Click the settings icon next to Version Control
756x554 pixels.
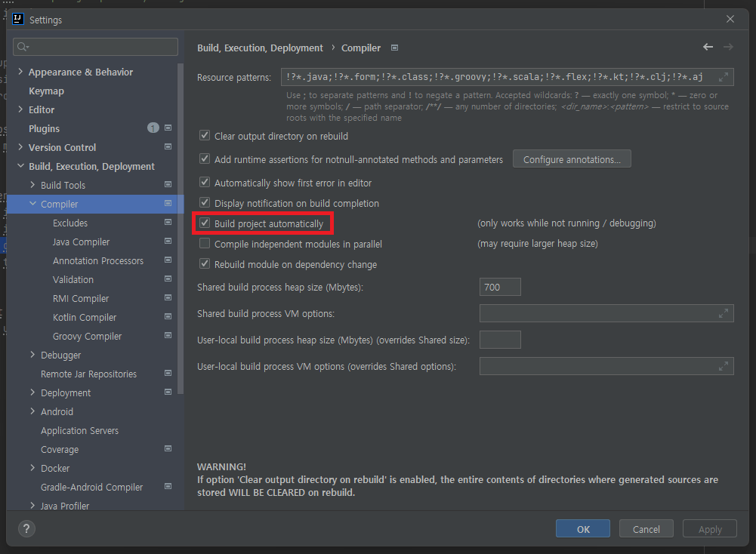coord(168,146)
